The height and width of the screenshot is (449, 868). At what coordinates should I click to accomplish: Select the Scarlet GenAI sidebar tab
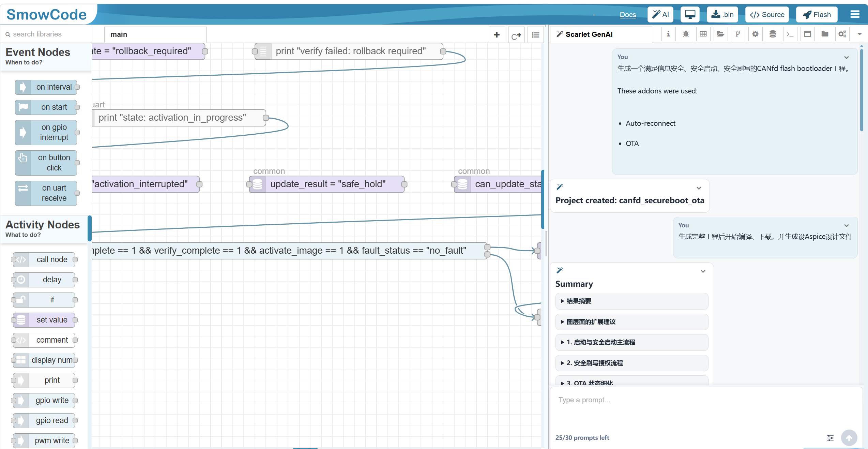coord(601,34)
